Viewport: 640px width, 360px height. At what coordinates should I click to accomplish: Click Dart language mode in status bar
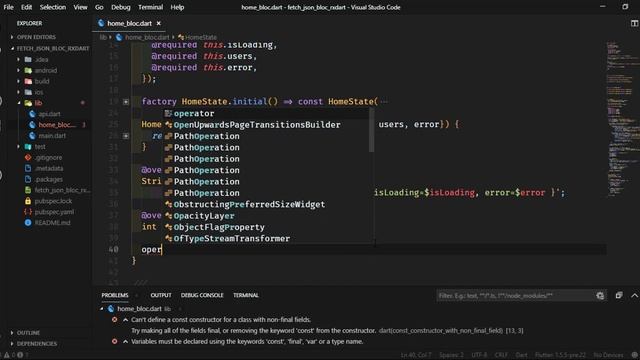(521, 355)
